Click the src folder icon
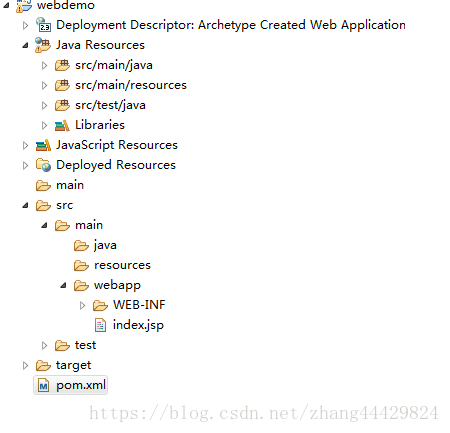Screen dimensions: 450x433 tap(43, 205)
